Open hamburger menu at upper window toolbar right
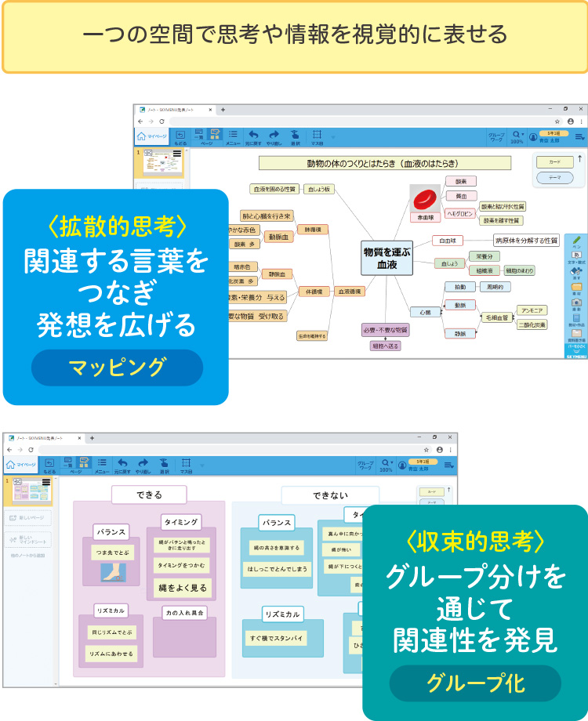588x721 pixels. pos(579,137)
